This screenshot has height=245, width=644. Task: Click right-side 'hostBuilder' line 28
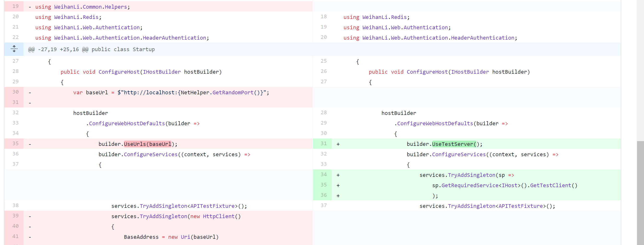(399, 113)
